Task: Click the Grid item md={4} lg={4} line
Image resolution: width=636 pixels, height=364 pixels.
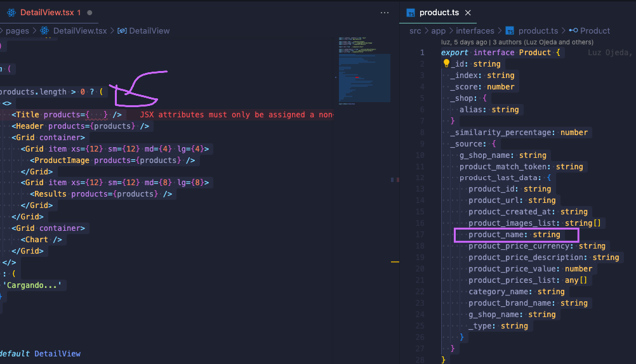Action: point(115,149)
